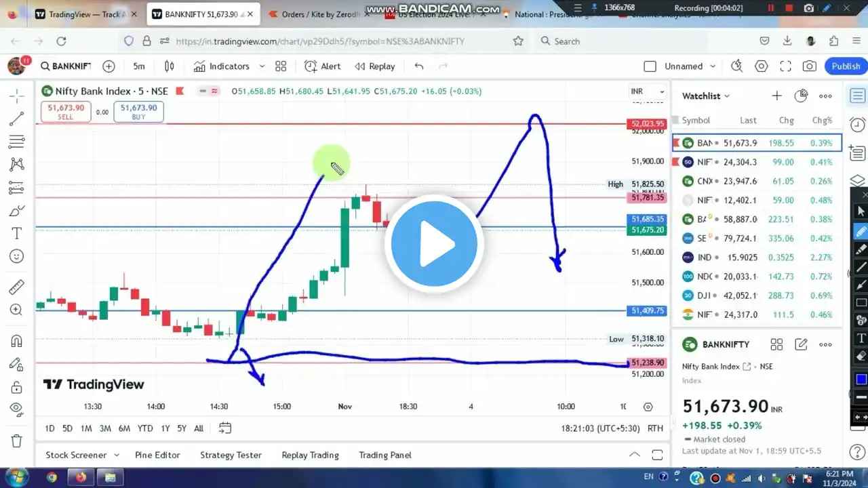Open BANKNIFTY symbol search
Image resolution: width=868 pixels, height=488 pixels.
tap(66, 66)
